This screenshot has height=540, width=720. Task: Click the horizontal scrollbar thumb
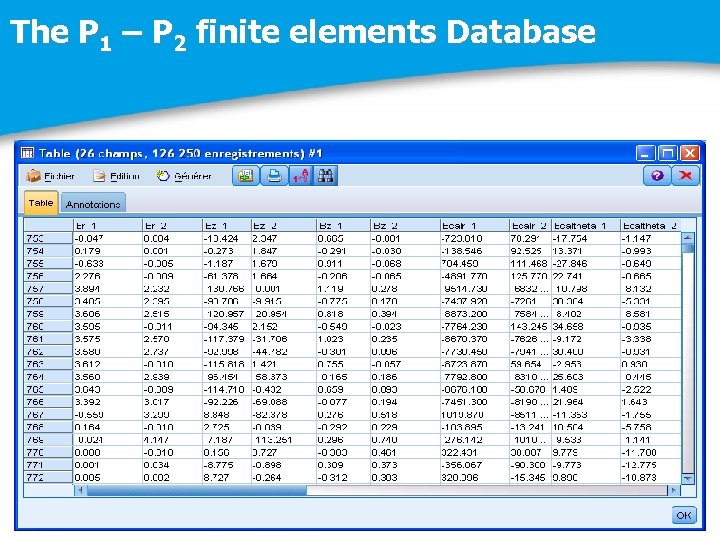click(x=197, y=490)
